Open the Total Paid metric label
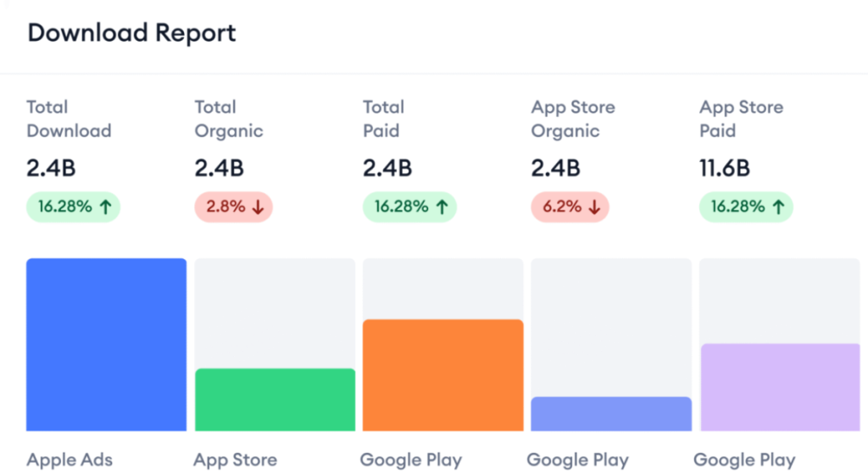 [383, 120]
